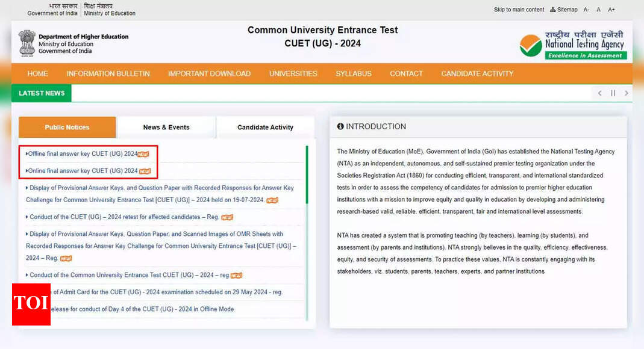Open the IMPORTANT DOWNLOAD menu
Viewport: 644px width, 349px height.
click(209, 74)
